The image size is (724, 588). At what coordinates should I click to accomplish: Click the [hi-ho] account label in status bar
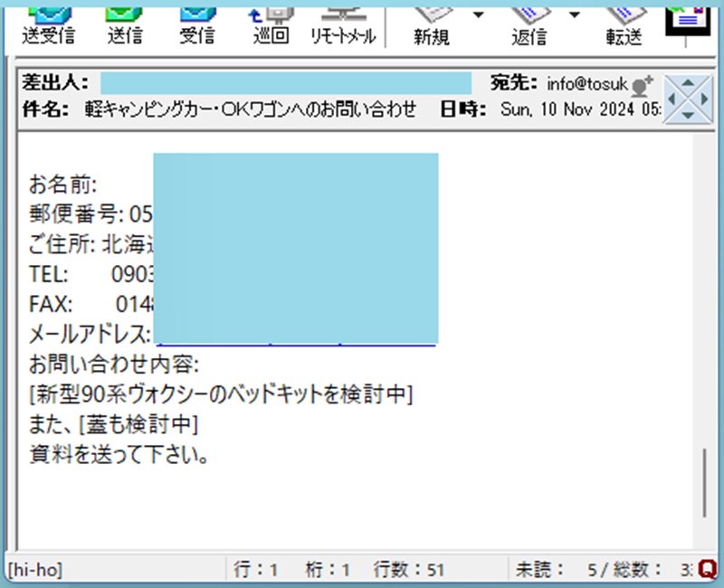pyautogui.click(x=34, y=570)
